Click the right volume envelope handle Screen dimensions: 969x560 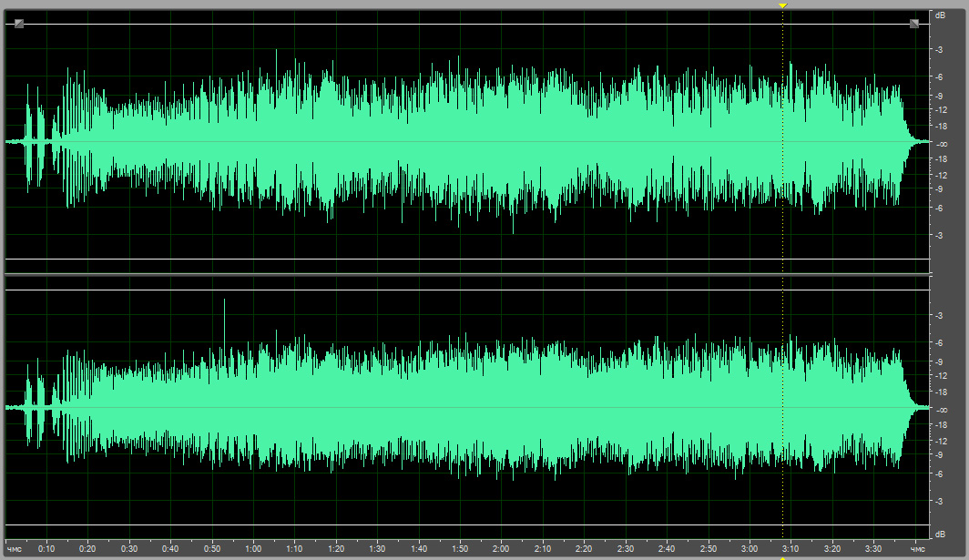914,24
